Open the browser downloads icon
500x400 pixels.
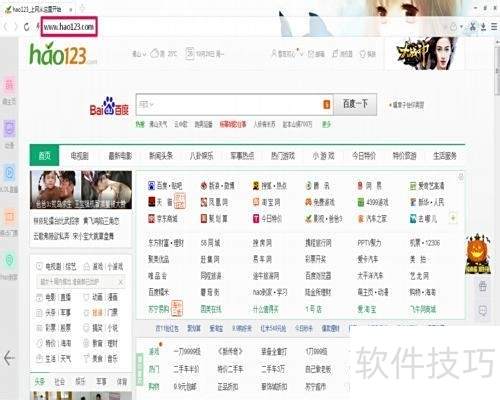[x=483, y=27]
